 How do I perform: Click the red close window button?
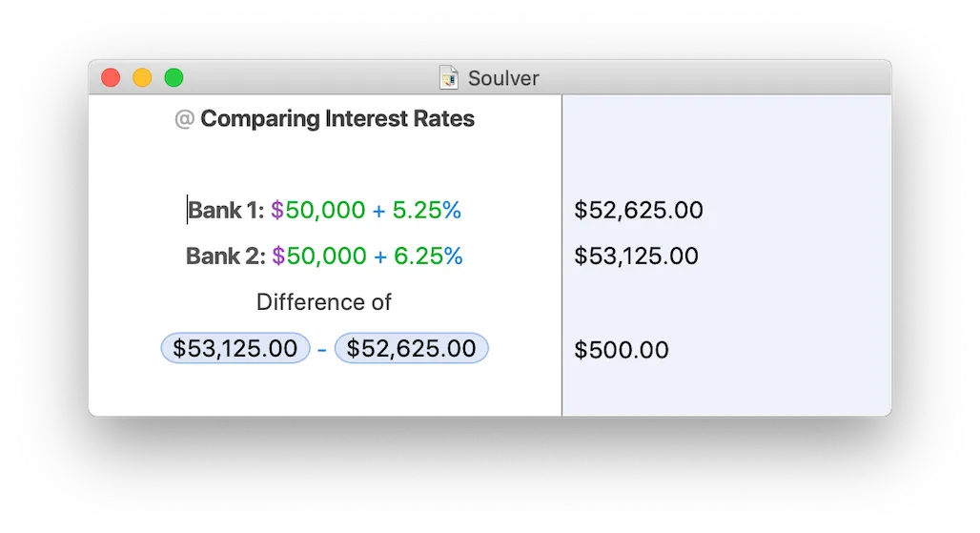111,78
